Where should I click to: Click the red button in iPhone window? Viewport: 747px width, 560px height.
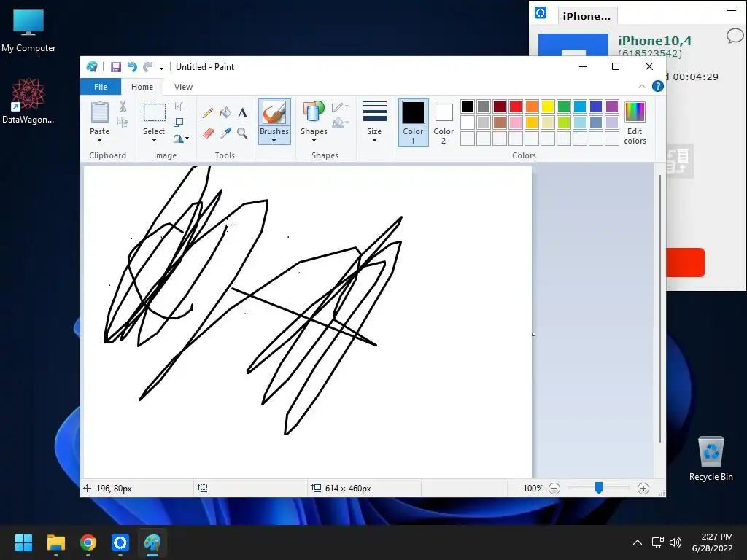pos(685,262)
